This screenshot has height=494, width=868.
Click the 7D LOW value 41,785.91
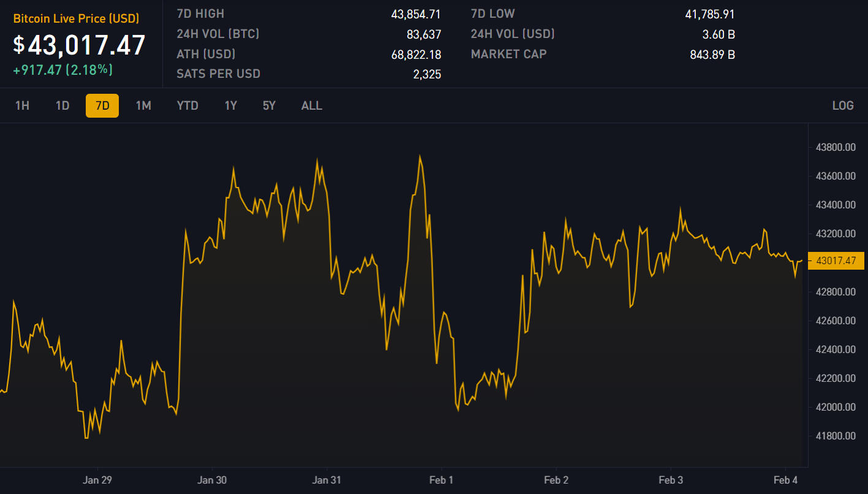[710, 14]
